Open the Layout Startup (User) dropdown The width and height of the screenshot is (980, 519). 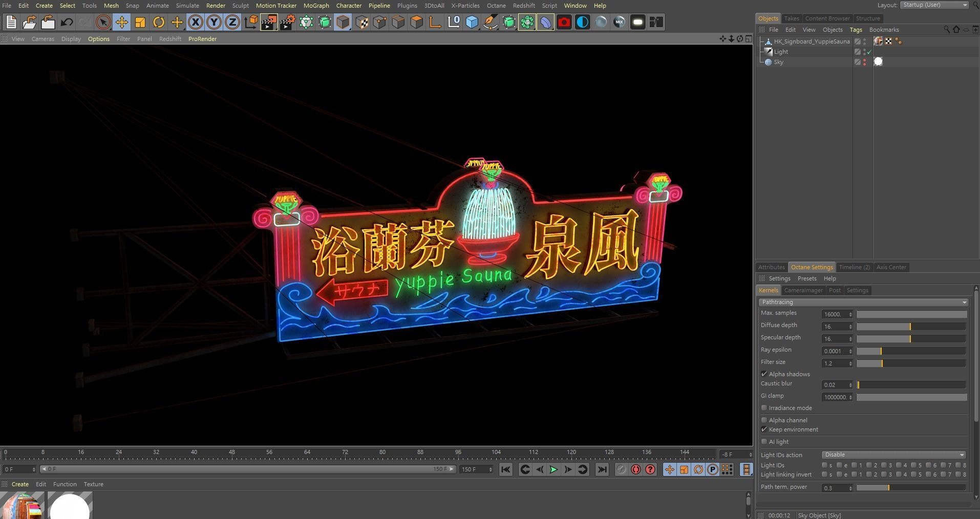pyautogui.click(x=935, y=5)
